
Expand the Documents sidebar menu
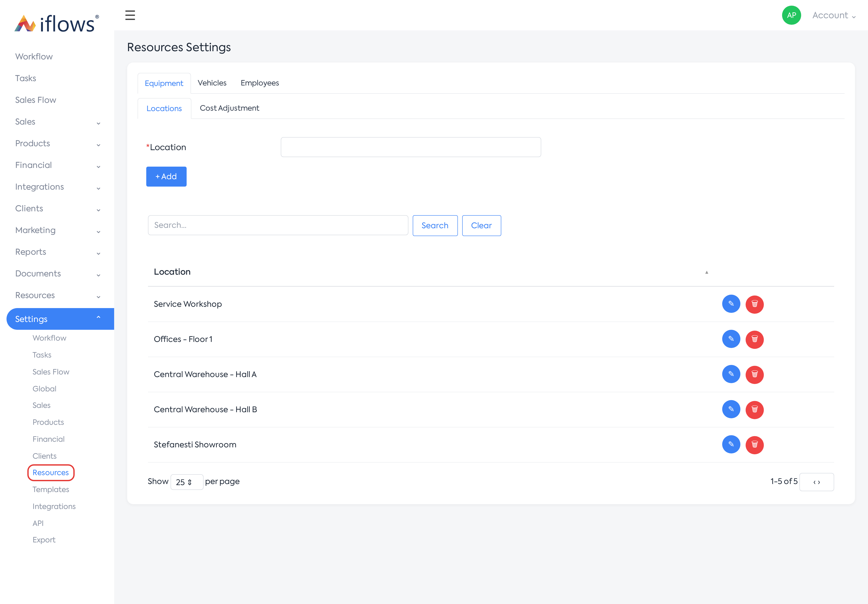pos(57,274)
